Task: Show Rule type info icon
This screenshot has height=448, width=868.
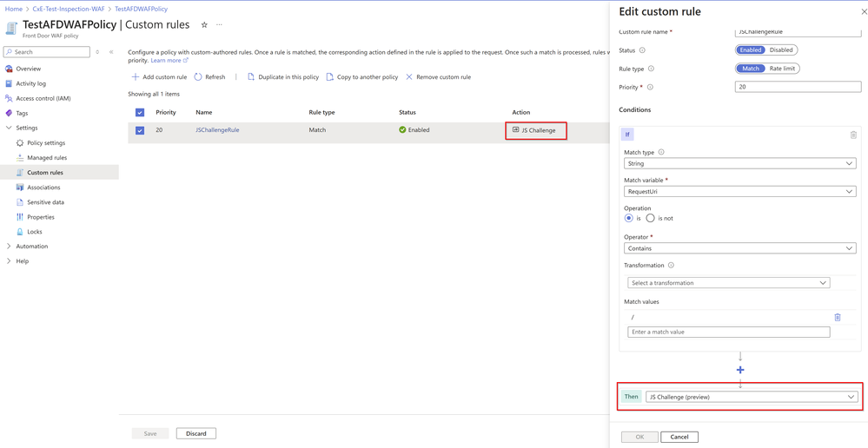Action: [x=651, y=69]
